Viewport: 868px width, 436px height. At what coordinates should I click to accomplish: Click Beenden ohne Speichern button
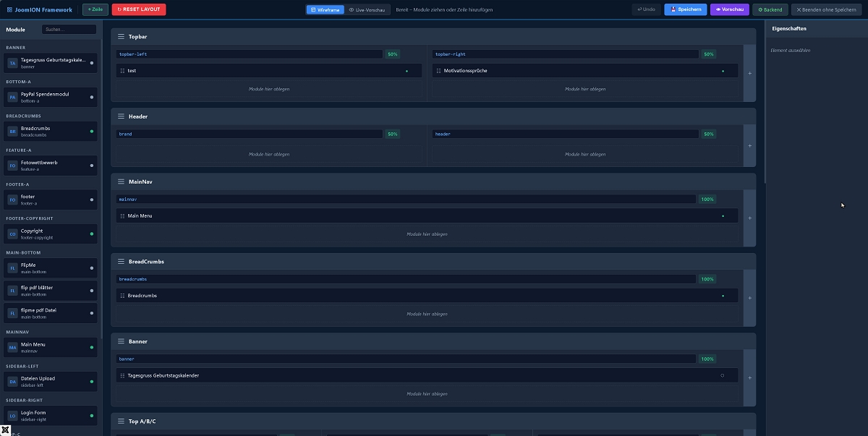click(826, 10)
